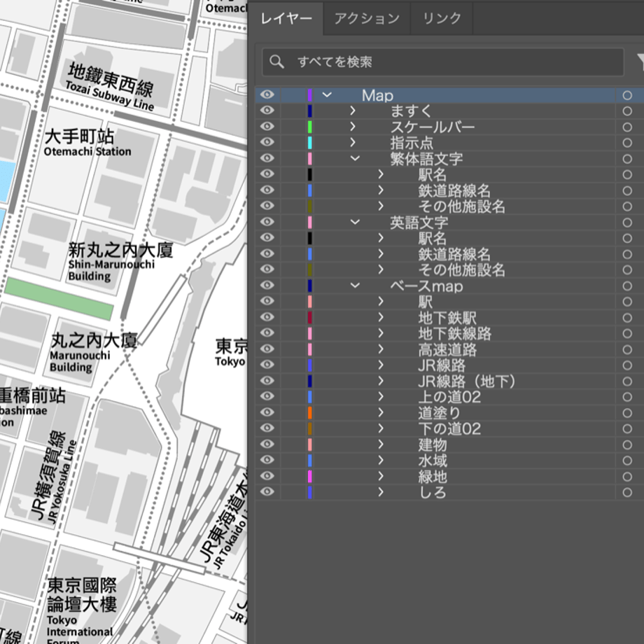Select the 地下鉄駅 layer name
Screen dimensions: 644x644
(447, 318)
